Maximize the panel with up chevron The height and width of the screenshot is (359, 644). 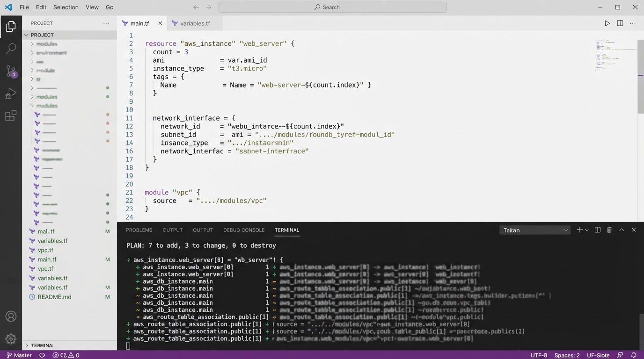pyautogui.click(x=622, y=230)
